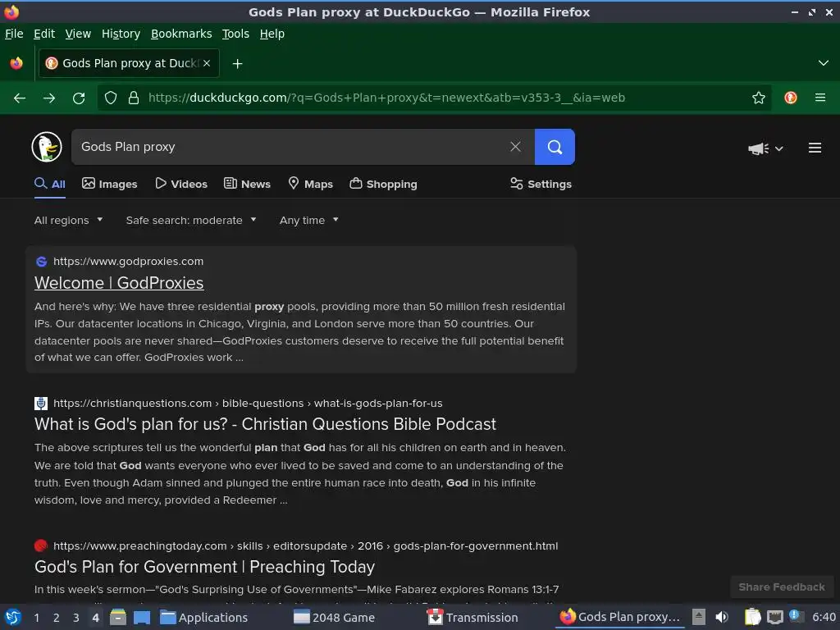Open the taskbar start menu icon
Viewport: 840px width, 630px height.
(13, 617)
